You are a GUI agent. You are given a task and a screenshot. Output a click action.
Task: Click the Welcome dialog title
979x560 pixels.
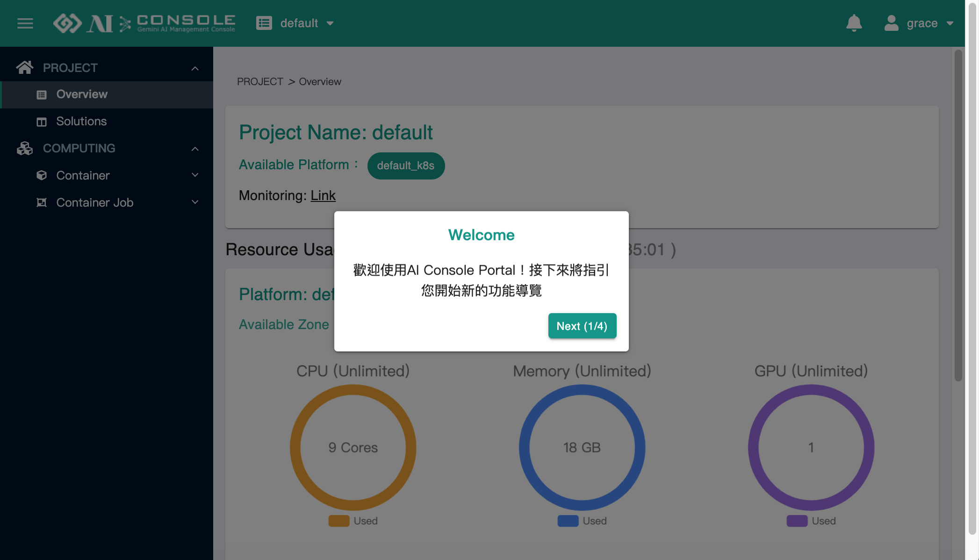coord(481,235)
